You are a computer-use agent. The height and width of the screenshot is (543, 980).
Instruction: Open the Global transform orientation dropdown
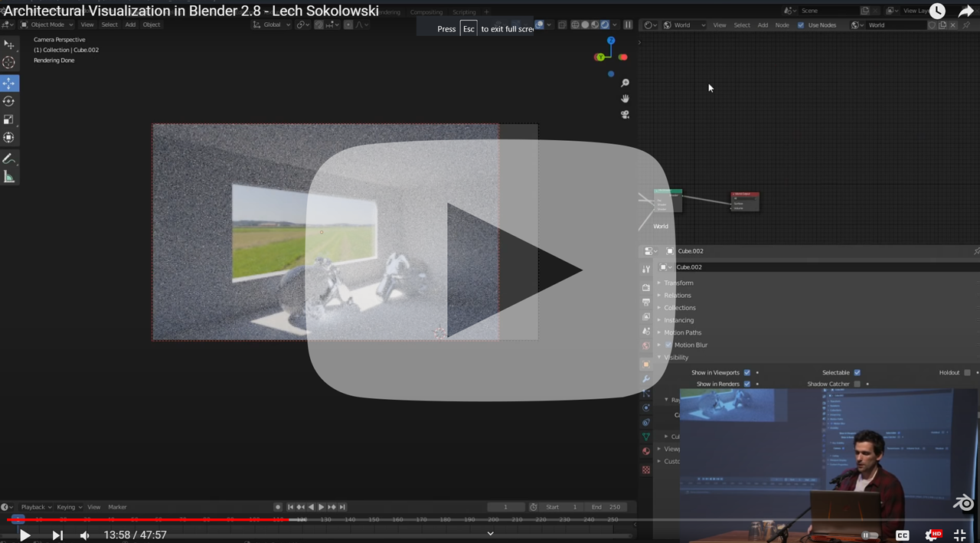pyautogui.click(x=272, y=25)
